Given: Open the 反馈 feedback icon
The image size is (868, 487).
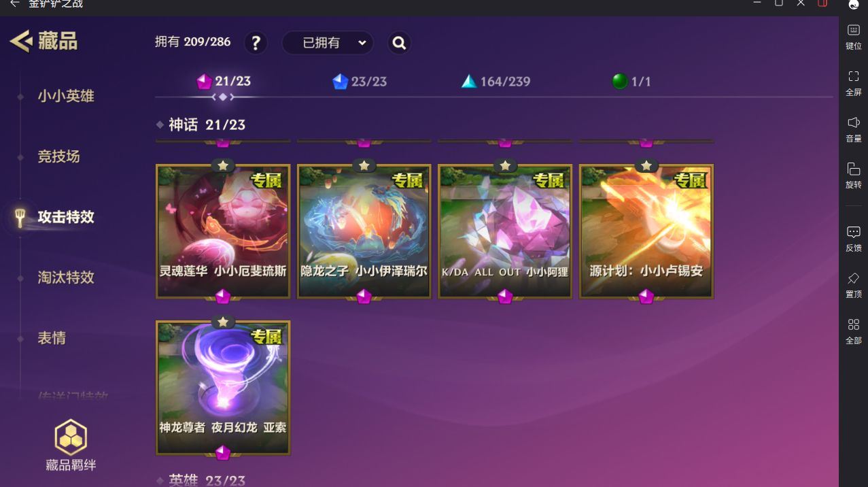Looking at the screenshot, I should pyautogui.click(x=854, y=233).
